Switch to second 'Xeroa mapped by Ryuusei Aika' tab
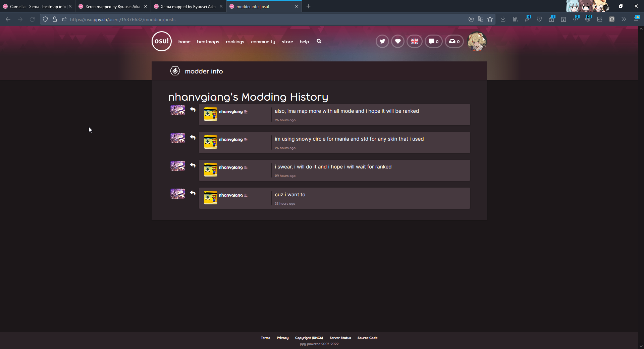The height and width of the screenshot is (349, 644). coord(188,6)
